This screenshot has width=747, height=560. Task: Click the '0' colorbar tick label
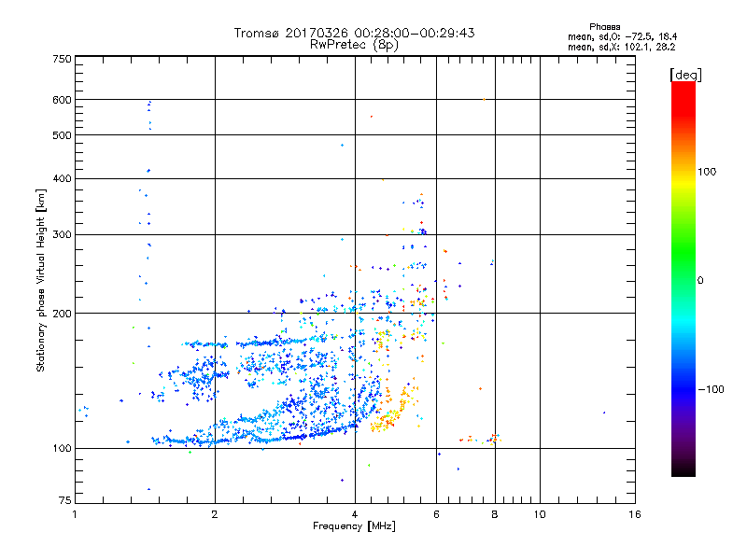(700, 281)
